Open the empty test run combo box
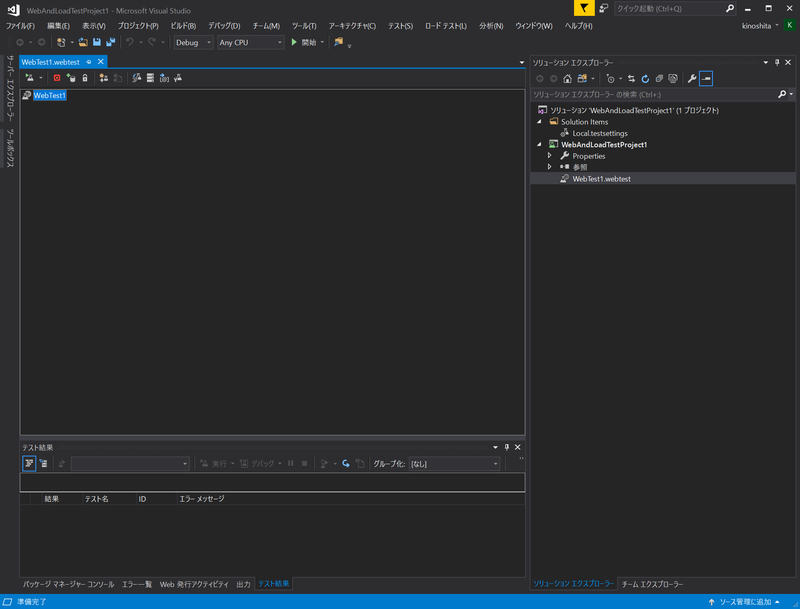This screenshot has width=800, height=609. tap(131, 464)
